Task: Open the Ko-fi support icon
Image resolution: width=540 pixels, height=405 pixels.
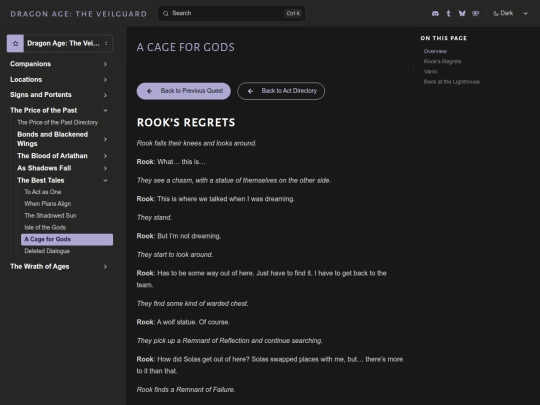Action: pos(476,13)
